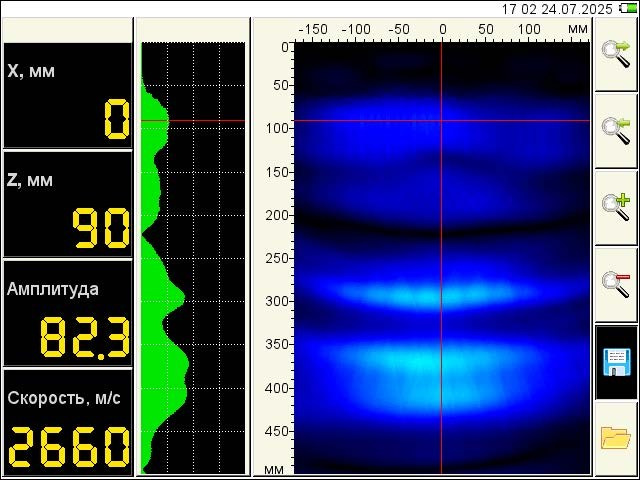The height and width of the screenshot is (480, 640).
Task: Zoom out using the minus magnifier
Action: click(616, 284)
